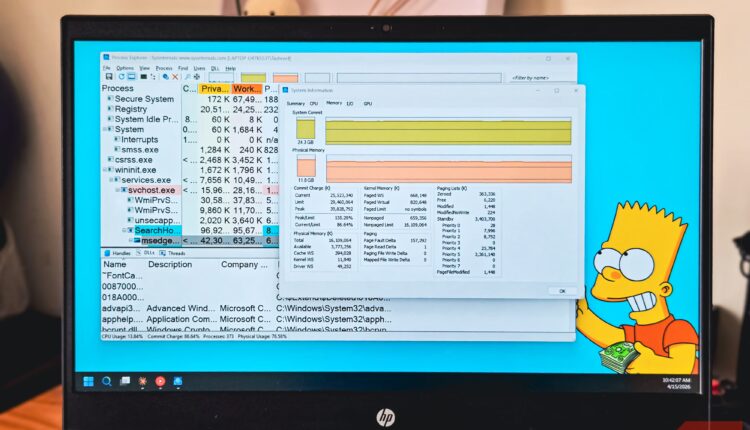Select the unsecapp... process row

pyautogui.click(x=189, y=221)
